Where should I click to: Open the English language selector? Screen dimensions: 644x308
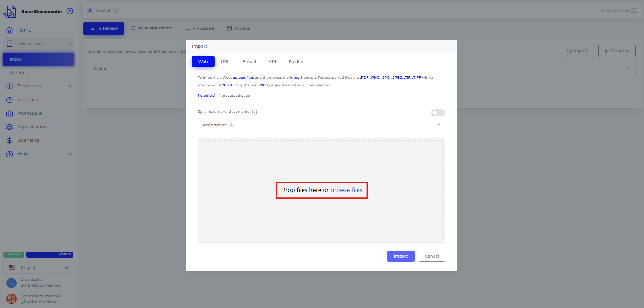38,268
